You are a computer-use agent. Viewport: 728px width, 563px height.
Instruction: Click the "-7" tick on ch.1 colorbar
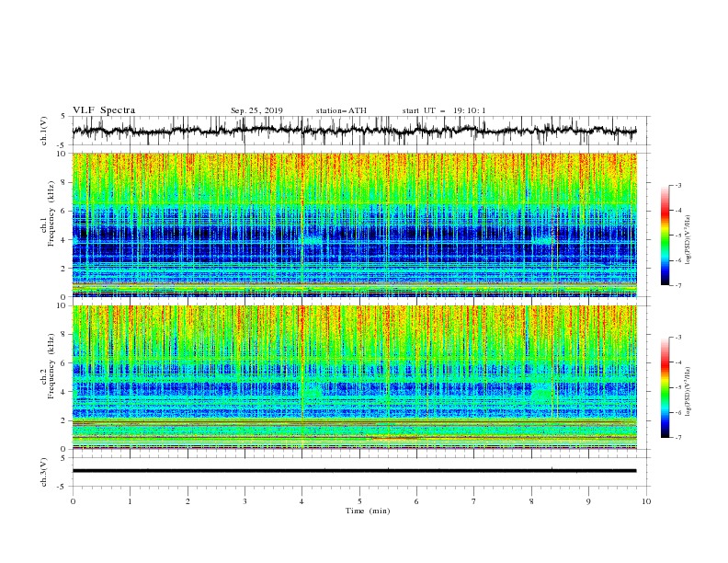click(x=677, y=285)
